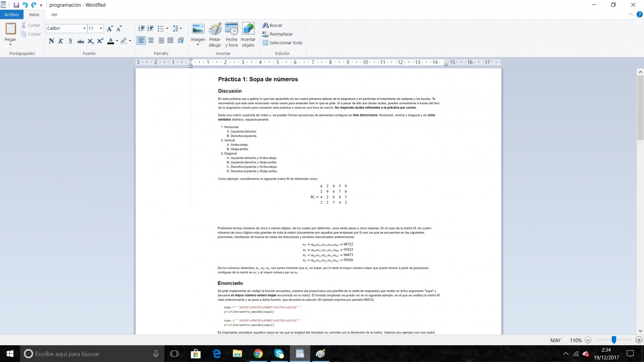This screenshot has height=362, width=644.
Task: Open the Archivo menu
Action: tap(12, 15)
